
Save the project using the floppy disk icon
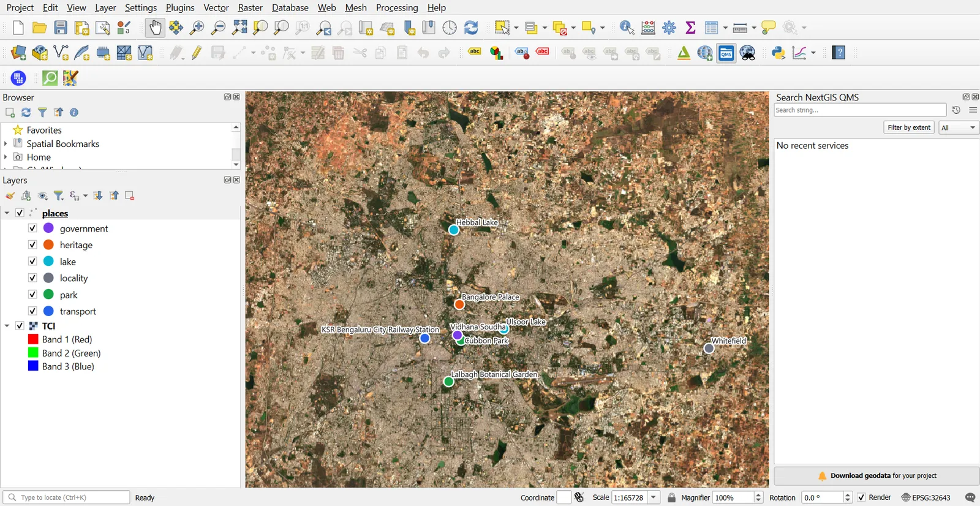pyautogui.click(x=61, y=28)
